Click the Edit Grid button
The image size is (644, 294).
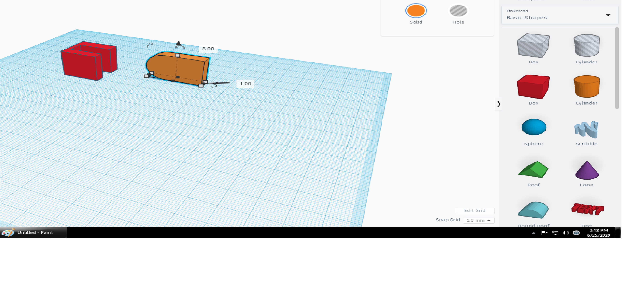tap(474, 210)
